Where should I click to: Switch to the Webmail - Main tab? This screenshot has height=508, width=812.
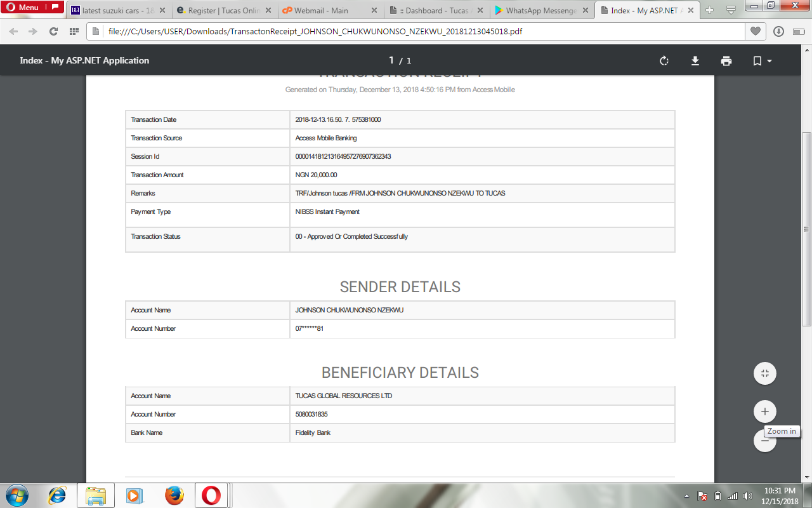[324, 10]
